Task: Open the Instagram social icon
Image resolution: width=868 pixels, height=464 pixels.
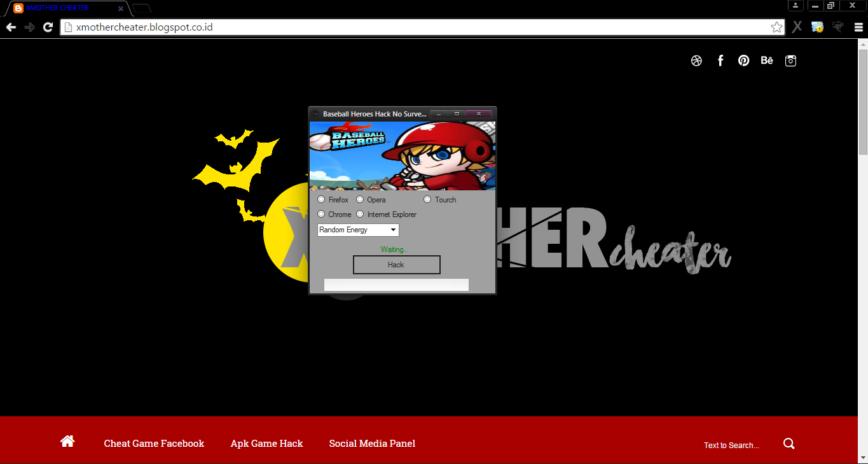Action: (x=790, y=60)
